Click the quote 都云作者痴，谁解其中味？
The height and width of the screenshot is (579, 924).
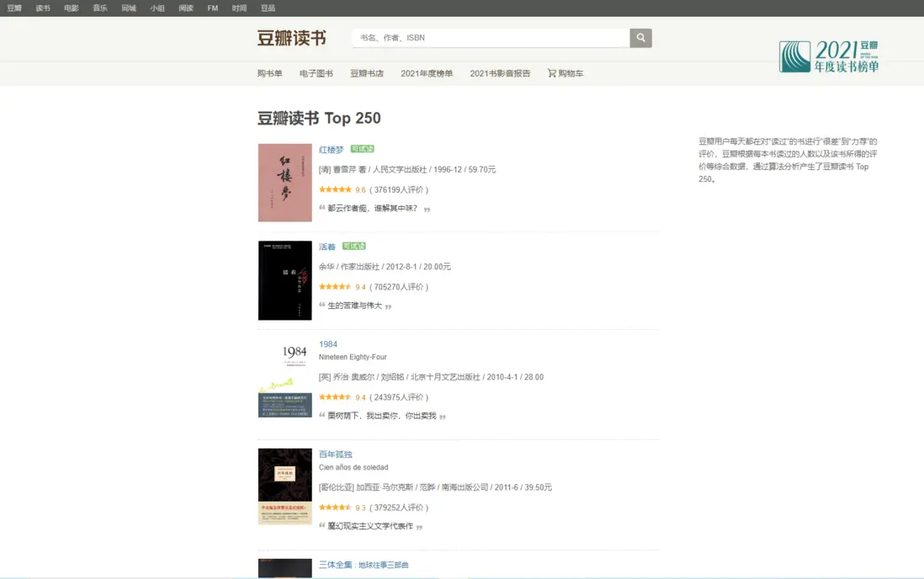373,208
